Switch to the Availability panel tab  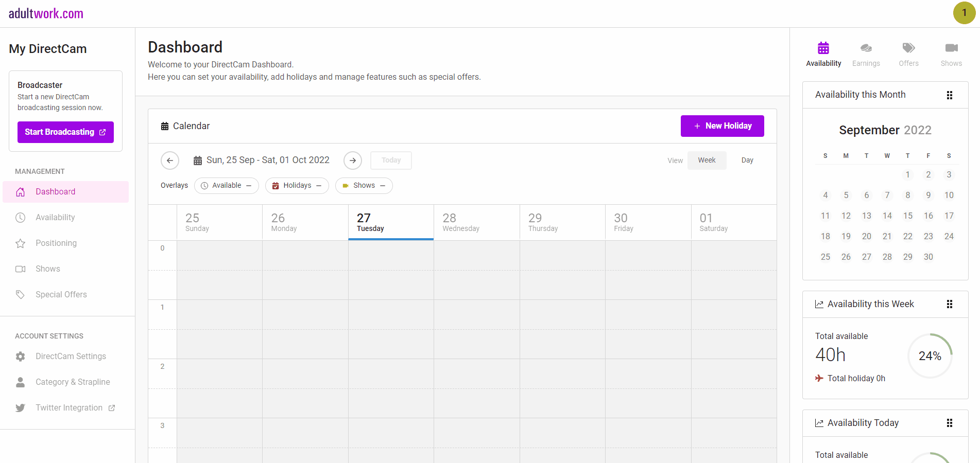[x=823, y=54]
